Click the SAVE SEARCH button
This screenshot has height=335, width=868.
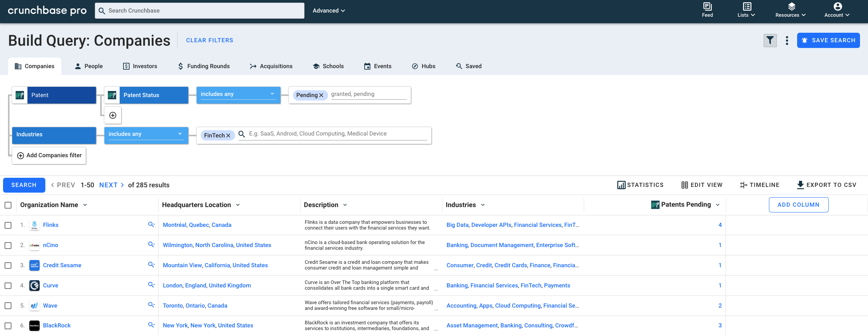[x=828, y=40]
